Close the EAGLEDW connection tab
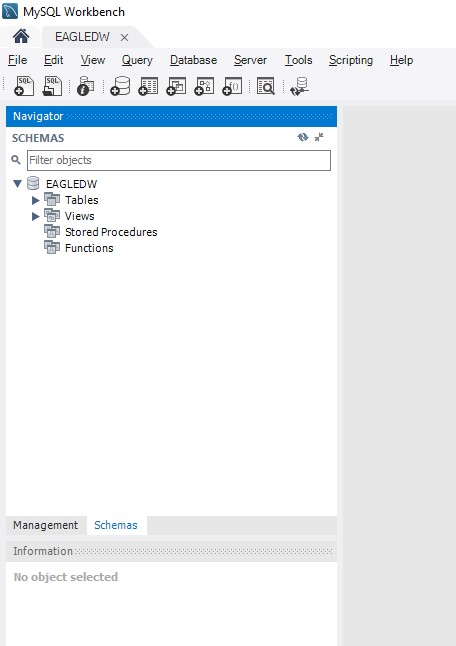Viewport: 456px width, 646px height. tap(124, 37)
